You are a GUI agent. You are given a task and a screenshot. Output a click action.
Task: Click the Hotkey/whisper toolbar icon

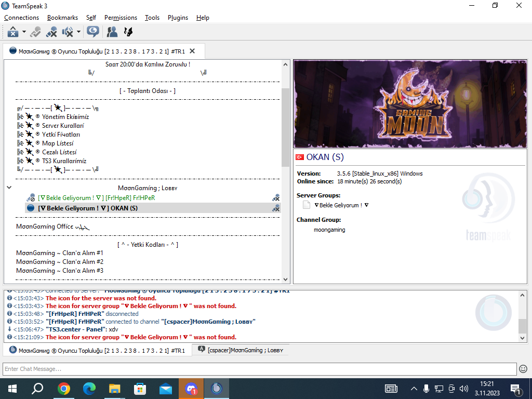(x=128, y=32)
